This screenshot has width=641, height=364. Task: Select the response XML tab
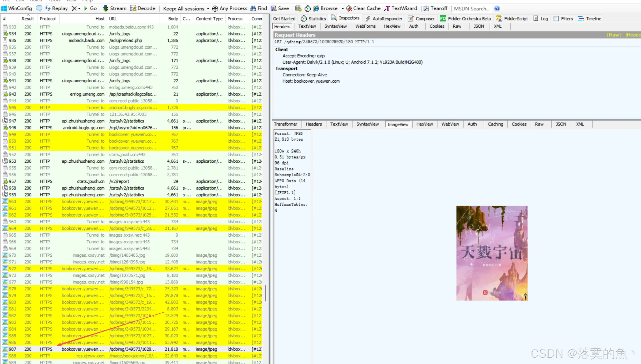click(x=580, y=124)
